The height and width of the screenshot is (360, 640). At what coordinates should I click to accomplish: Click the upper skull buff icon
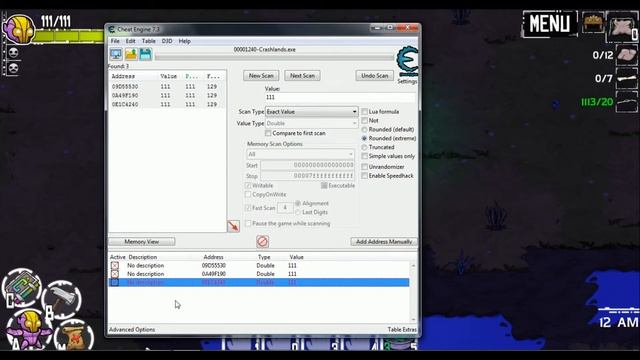(x=13, y=53)
